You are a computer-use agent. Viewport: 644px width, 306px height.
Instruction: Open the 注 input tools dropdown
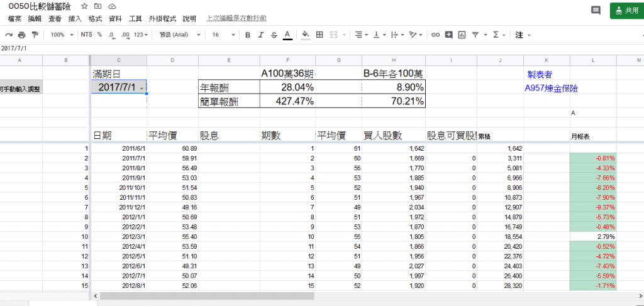click(x=523, y=35)
